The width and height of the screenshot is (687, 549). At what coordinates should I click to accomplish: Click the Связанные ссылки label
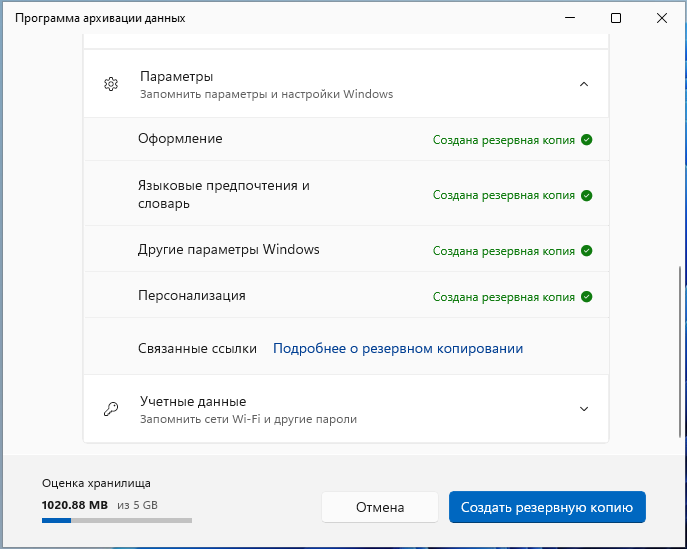(x=197, y=348)
